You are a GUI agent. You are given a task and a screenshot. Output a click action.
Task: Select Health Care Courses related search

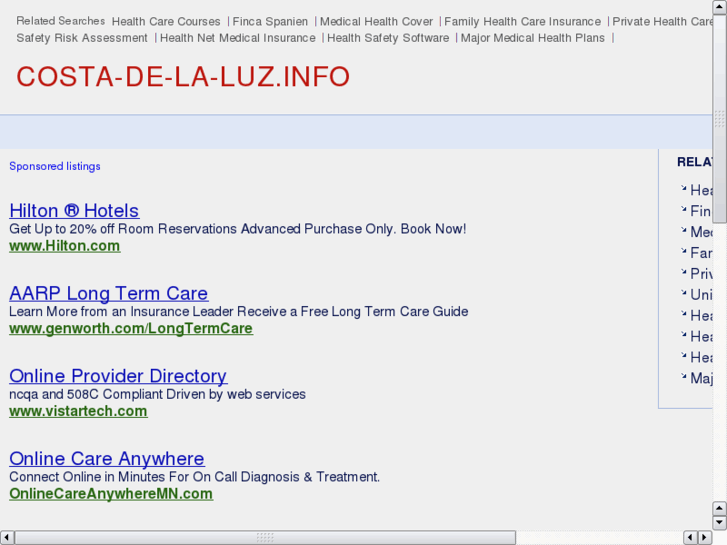pos(166,21)
